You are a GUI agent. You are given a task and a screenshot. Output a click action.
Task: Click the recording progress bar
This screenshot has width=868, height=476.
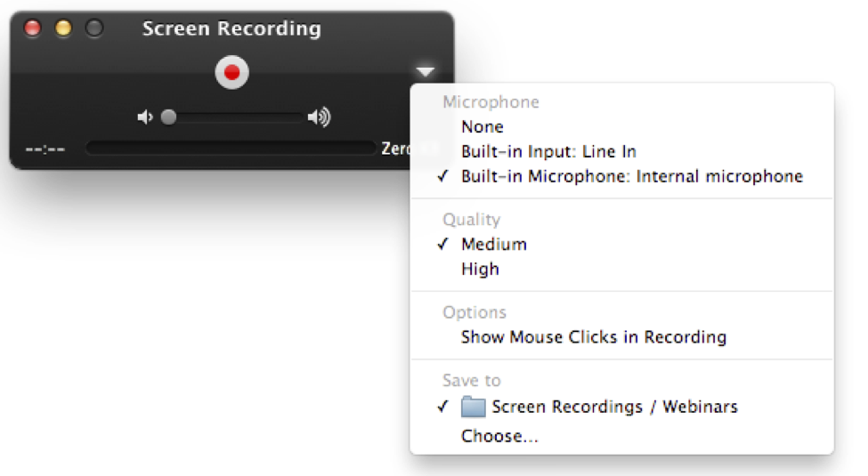coord(231,148)
